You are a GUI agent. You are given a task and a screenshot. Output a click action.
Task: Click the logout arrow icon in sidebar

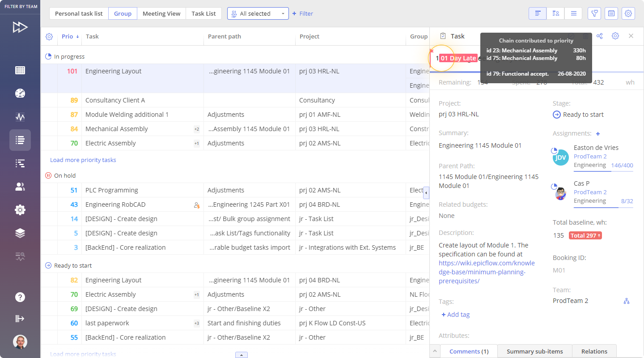tap(20, 319)
